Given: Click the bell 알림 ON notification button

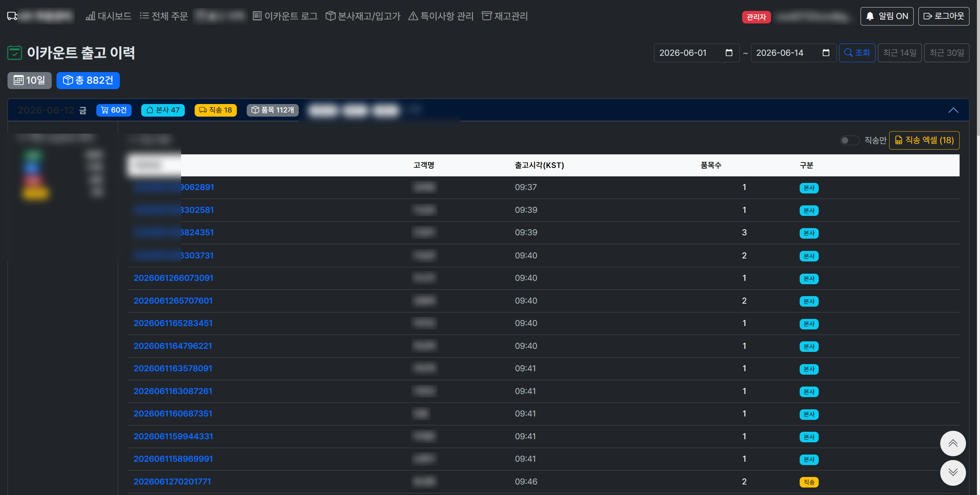Looking at the screenshot, I should click(x=886, y=16).
